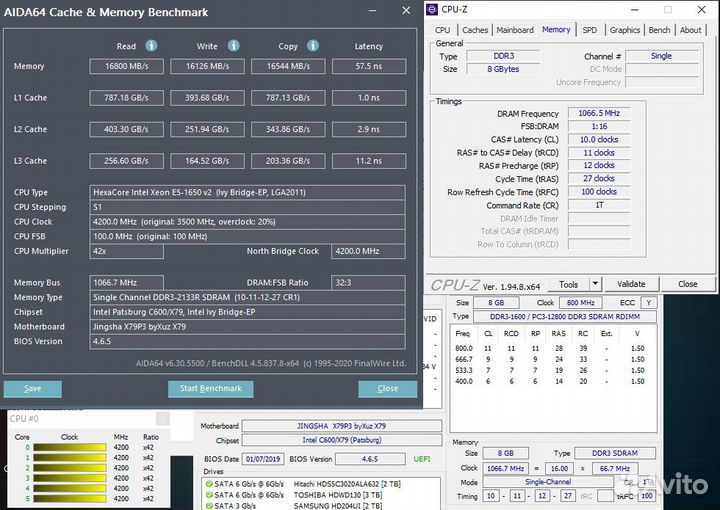Switch to the Graphics tab in CPU-Z
The height and width of the screenshot is (510, 720).
pos(624,30)
